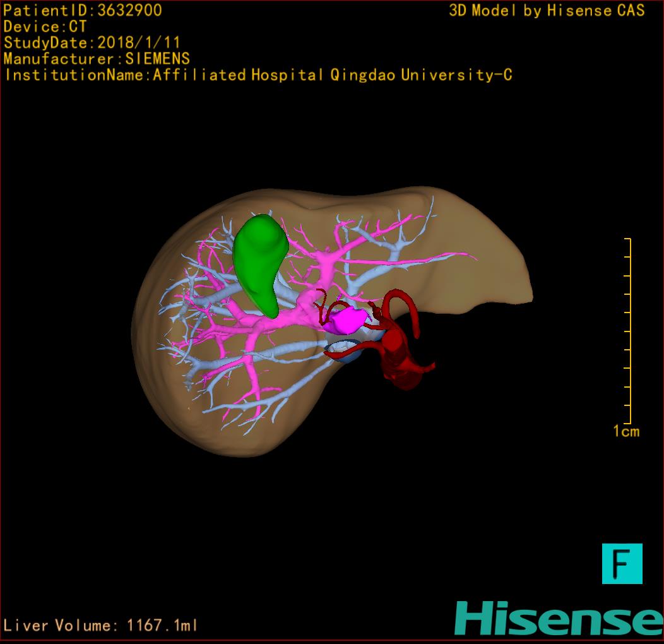Click the cyan F orientation marker

click(622, 563)
